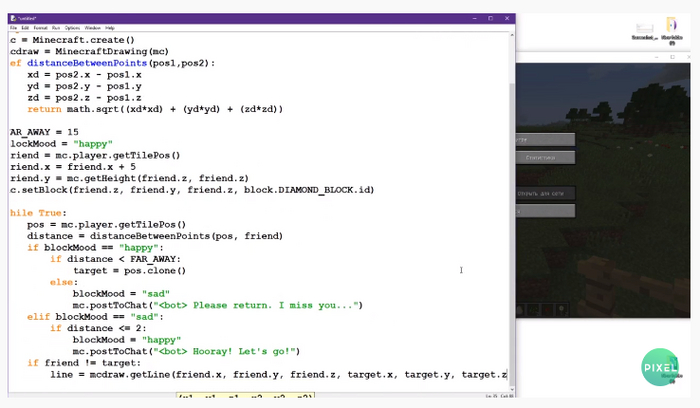Click the 'if distance < FAR_AWAY:' line
Screen dimensions: 700x408
pos(115,259)
